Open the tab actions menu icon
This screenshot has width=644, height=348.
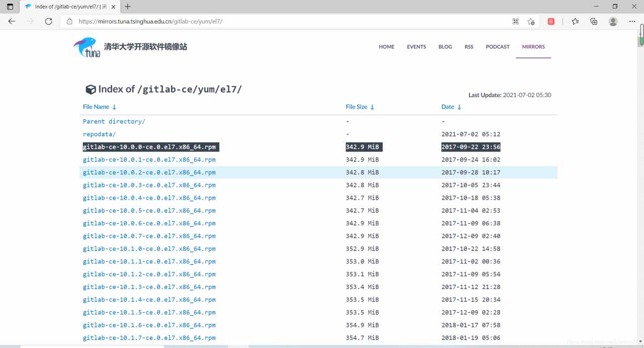10,7
